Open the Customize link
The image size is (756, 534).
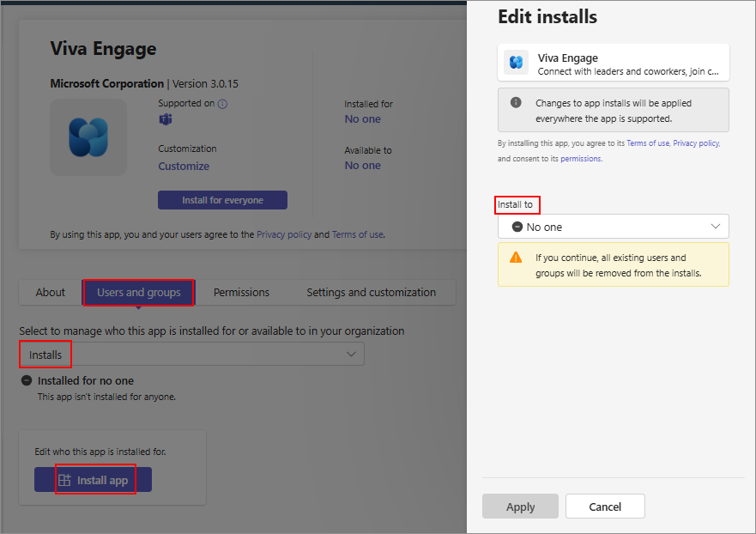184,166
